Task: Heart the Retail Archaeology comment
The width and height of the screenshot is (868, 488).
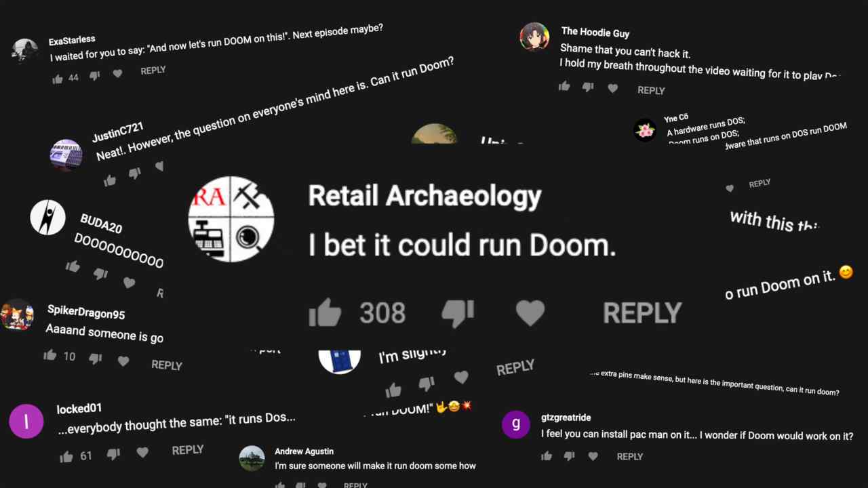Action: tap(530, 313)
